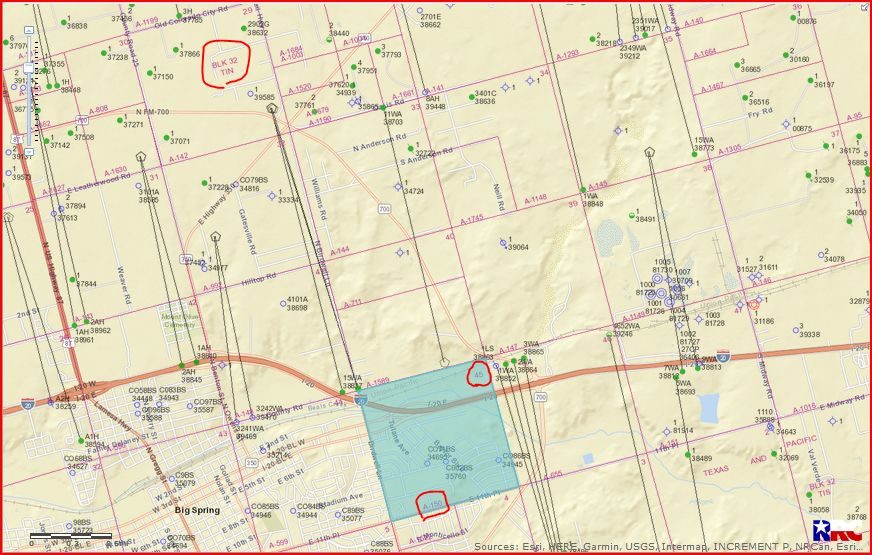Screen dimensions: 872x555
Task: Click inside the blue highlighted survey polygon
Action: tap(439, 439)
